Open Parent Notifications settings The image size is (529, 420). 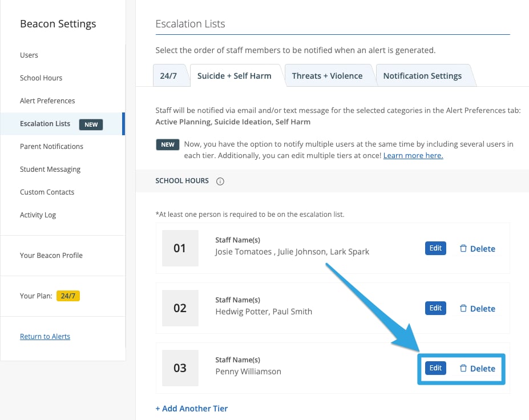click(51, 147)
